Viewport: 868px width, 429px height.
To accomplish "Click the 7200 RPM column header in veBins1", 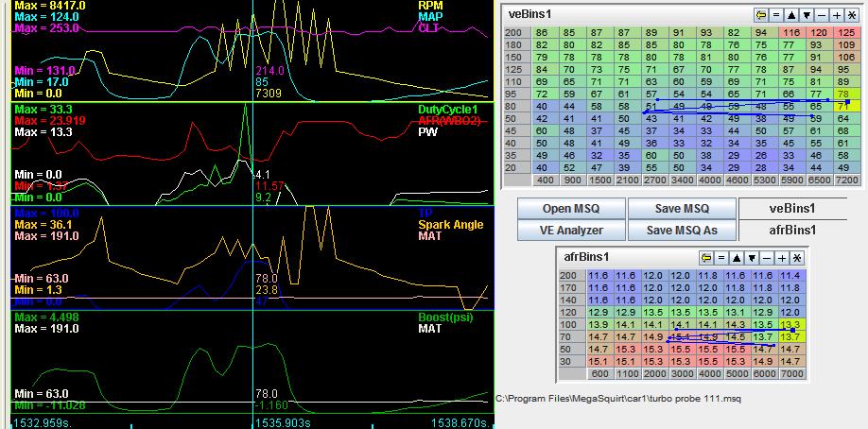I will click(846, 180).
